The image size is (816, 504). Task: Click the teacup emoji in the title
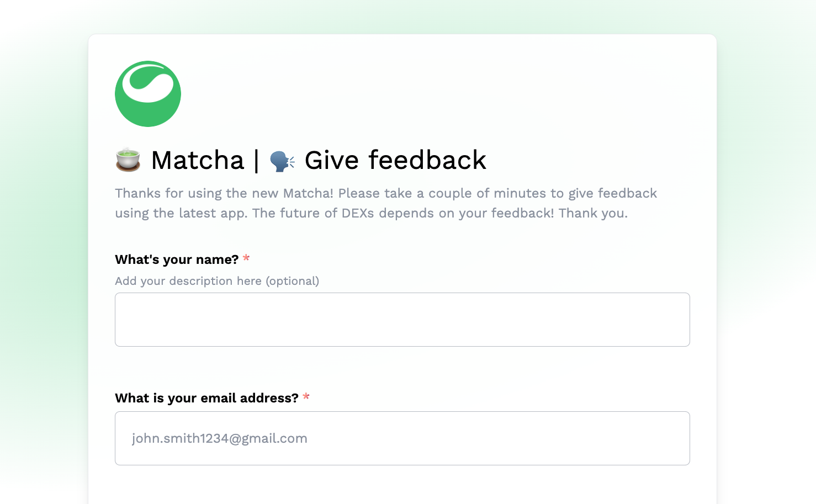(128, 160)
